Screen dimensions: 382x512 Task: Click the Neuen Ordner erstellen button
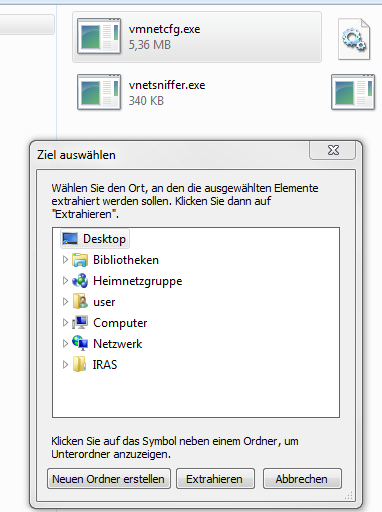pos(109,479)
